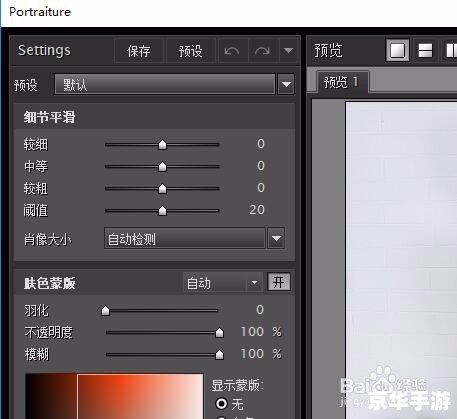Click the 预设 button in Settings header
Viewport: 457px width, 419px height.
pos(191,51)
